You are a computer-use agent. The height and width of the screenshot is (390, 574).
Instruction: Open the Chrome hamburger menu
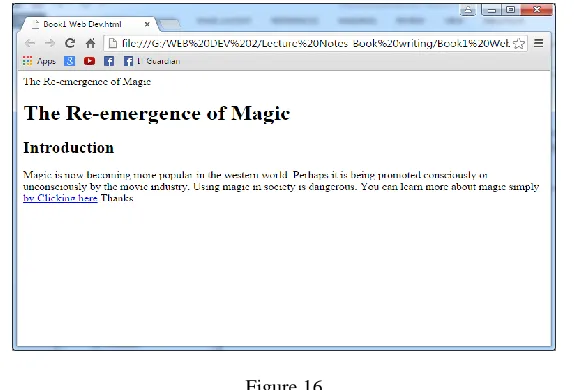(538, 43)
